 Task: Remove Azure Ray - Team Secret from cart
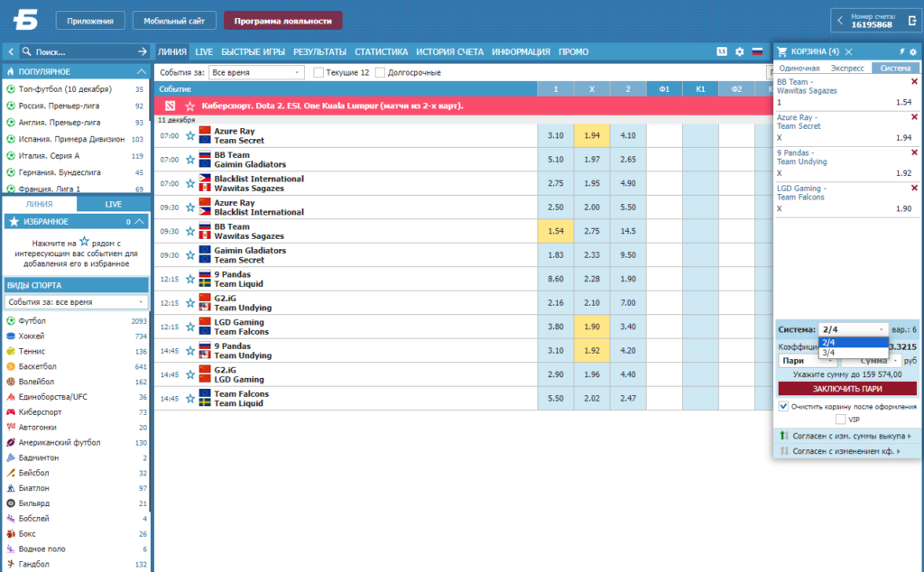point(915,117)
